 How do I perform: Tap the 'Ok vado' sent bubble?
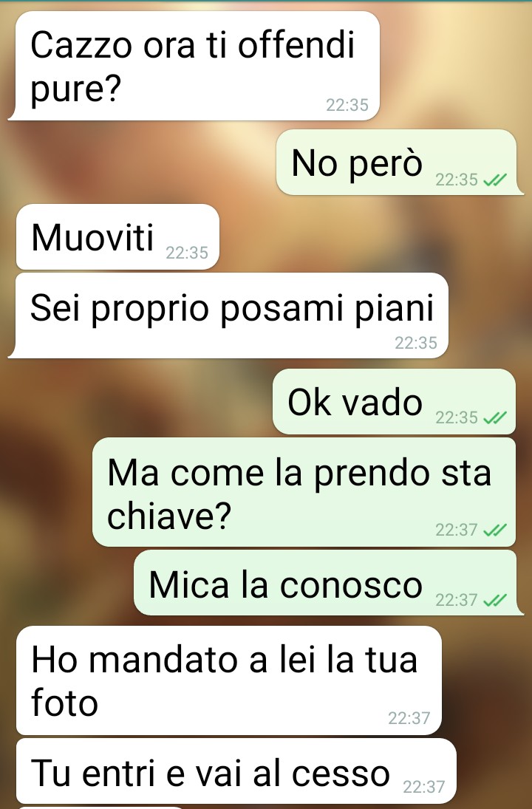(394, 401)
